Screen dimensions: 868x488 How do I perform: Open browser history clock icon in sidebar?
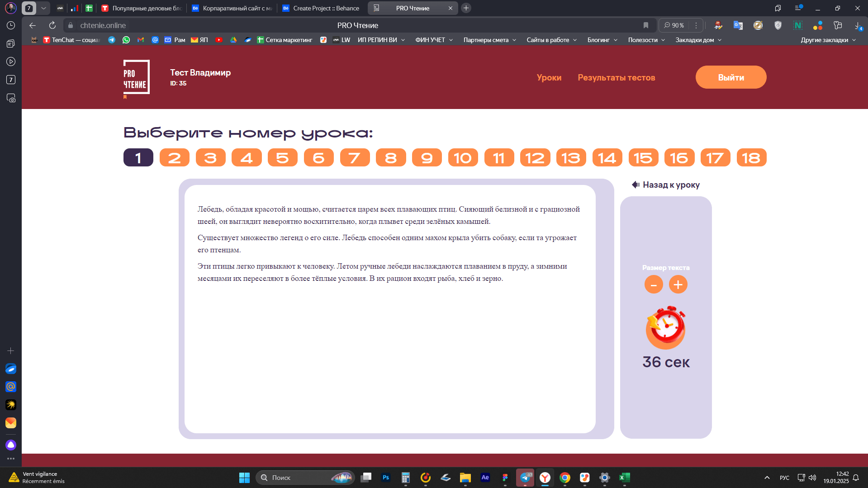[x=11, y=25]
